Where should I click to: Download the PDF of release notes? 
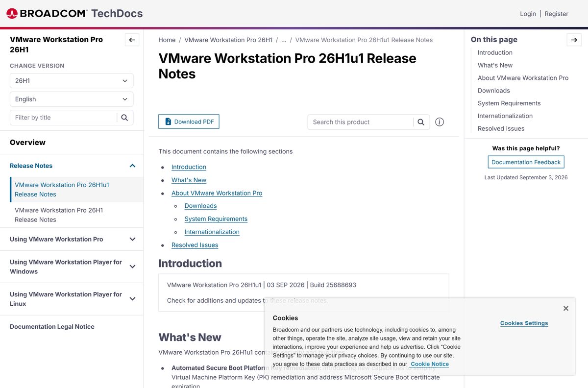(189, 121)
